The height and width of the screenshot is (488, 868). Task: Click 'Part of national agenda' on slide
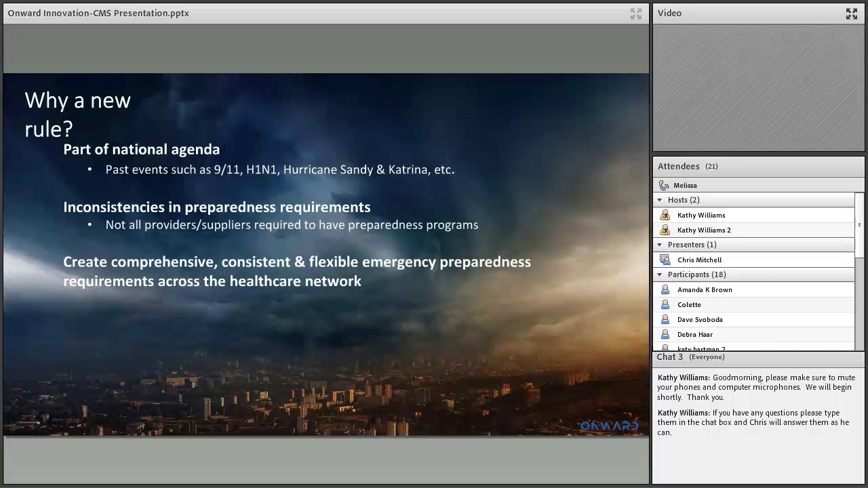(141, 150)
